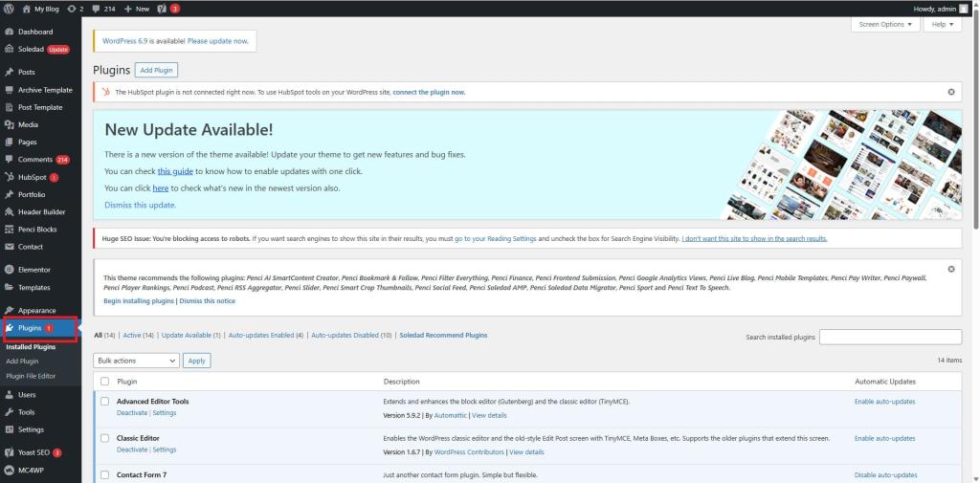980x483 pixels.
Task: Click the Post Template sidebar icon
Action: tap(9, 107)
